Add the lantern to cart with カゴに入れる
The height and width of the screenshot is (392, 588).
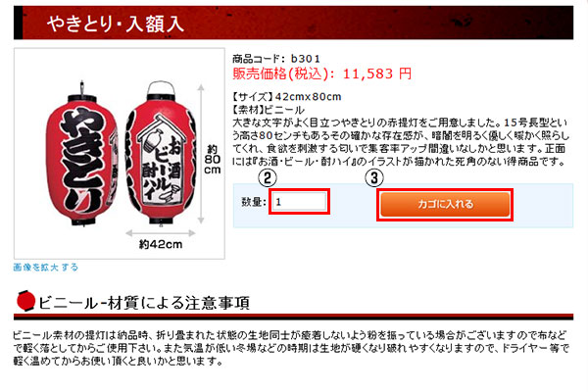point(445,205)
